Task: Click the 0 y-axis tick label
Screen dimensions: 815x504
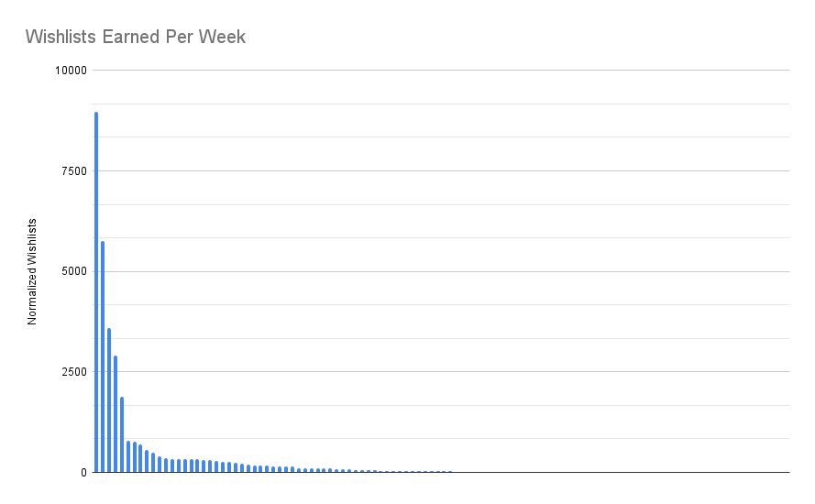Action: tap(83, 473)
